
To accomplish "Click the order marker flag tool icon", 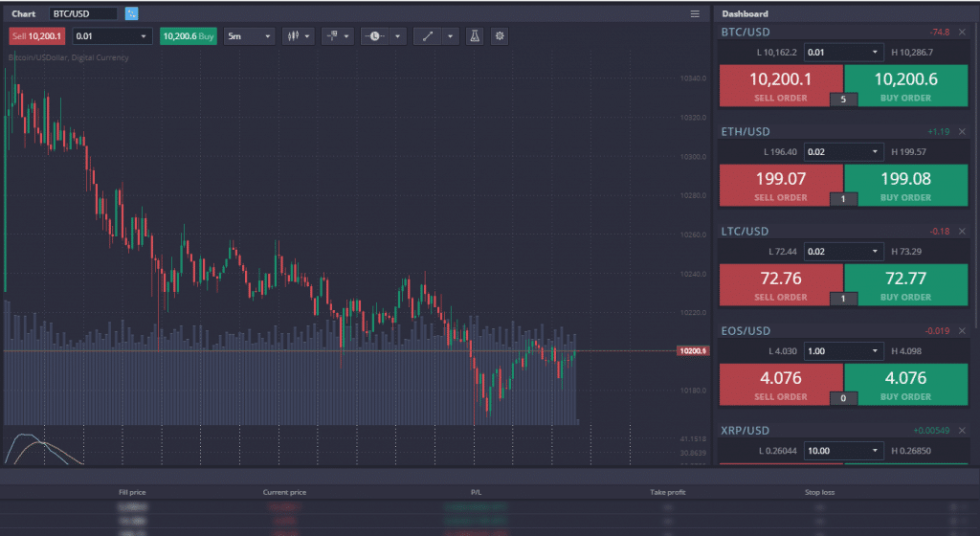I will (x=332, y=36).
